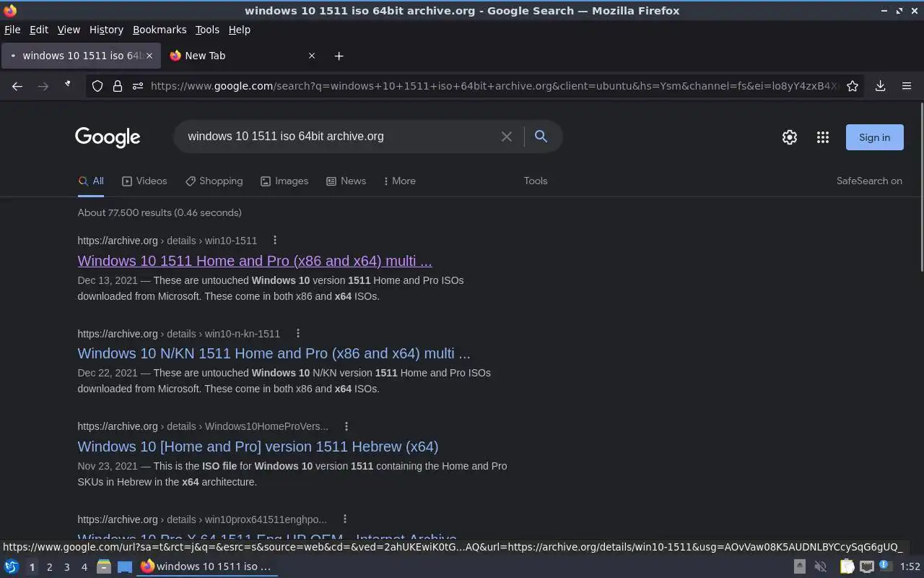Go back to the previous page
Screen dimensions: 924x578
[x=17, y=86]
